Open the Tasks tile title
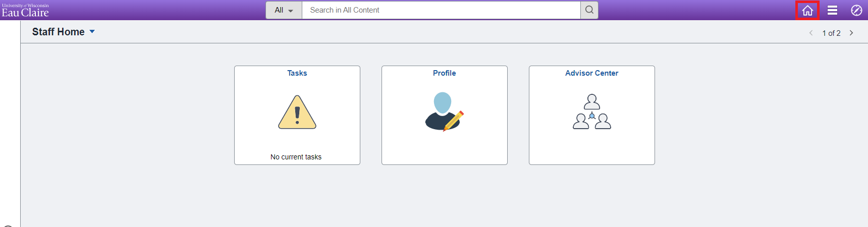 tap(297, 73)
